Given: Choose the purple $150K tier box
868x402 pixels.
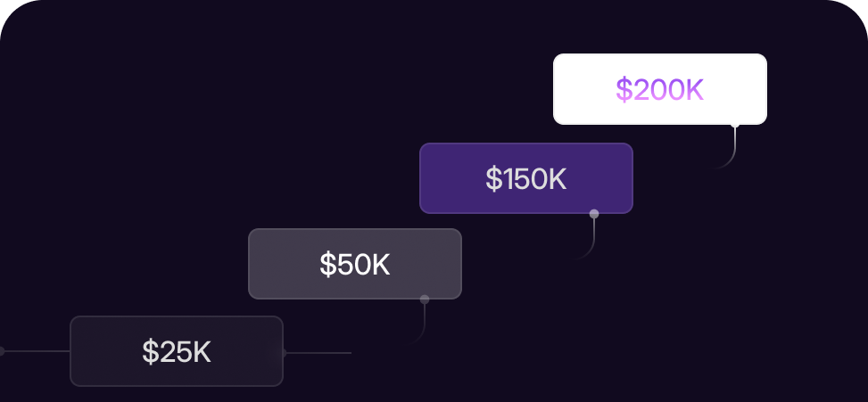Looking at the screenshot, I should (526, 178).
